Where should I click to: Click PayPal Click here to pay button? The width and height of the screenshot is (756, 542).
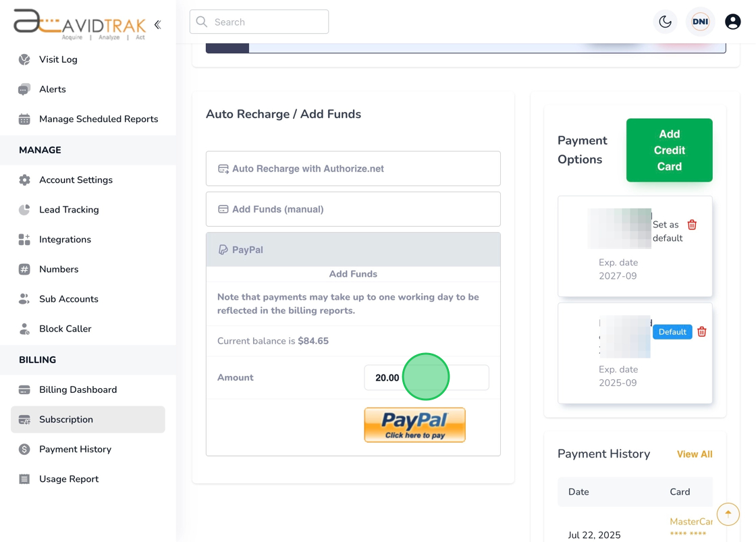414,425
